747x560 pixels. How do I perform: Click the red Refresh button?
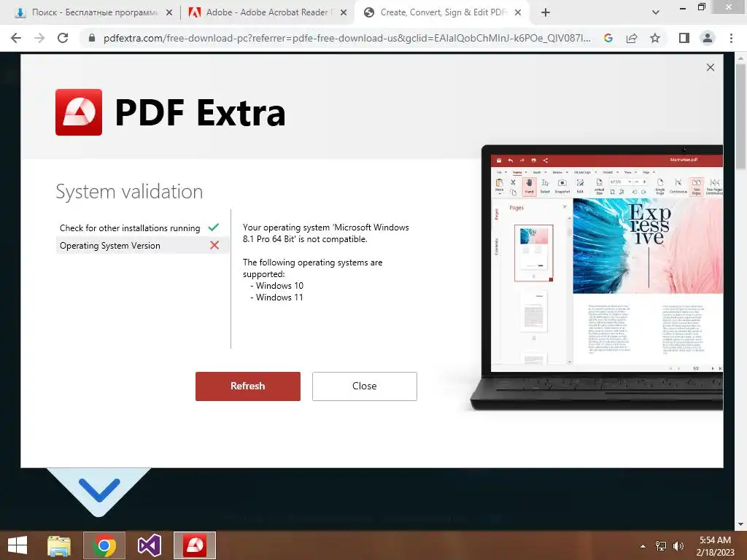click(248, 386)
